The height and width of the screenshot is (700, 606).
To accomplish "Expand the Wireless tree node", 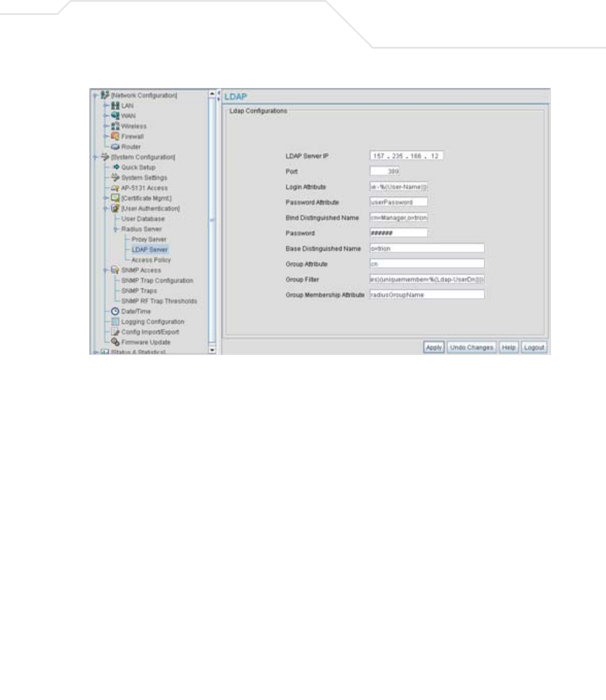I will pos(106,126).
